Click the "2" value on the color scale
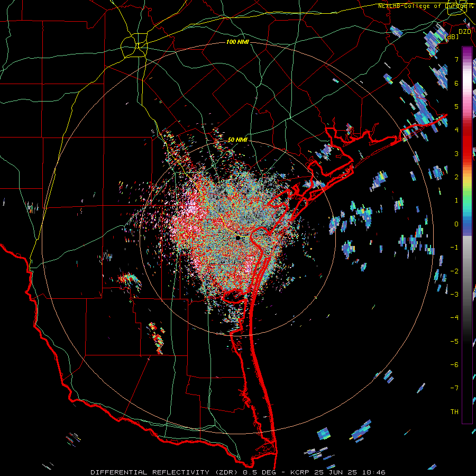Image resolution: width=476 pixels, height=476 pixels. click(456, 177)
